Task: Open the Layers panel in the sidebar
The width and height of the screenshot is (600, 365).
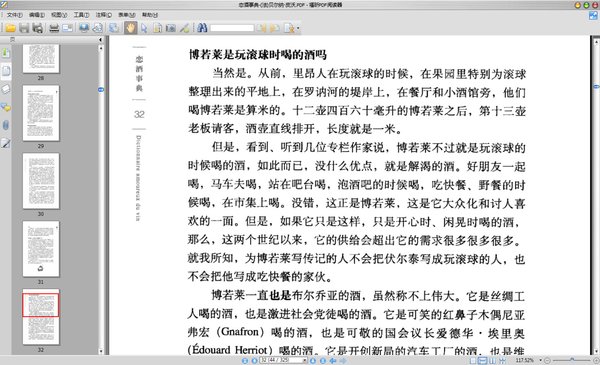Action: point(6,89)
